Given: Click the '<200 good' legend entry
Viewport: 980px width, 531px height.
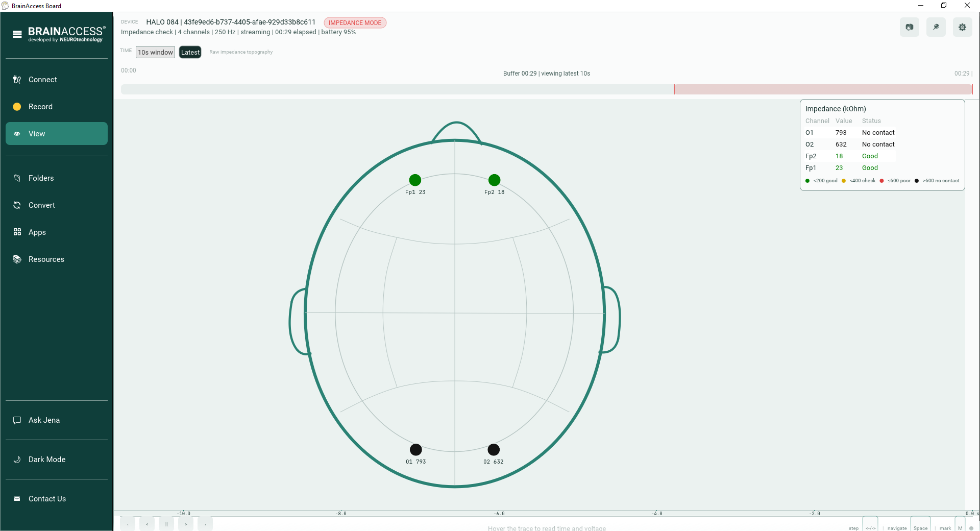Looking at the screenshot, I should pos(821,181).
